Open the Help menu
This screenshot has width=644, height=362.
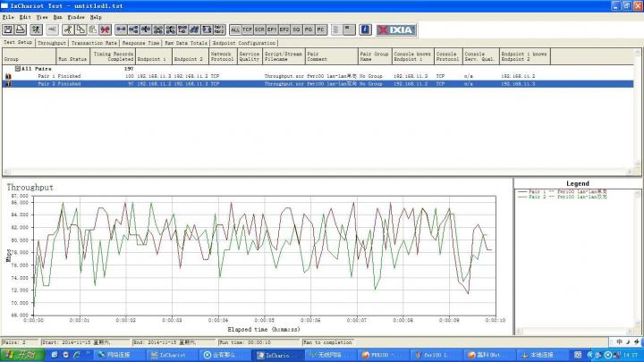[96, 17]
